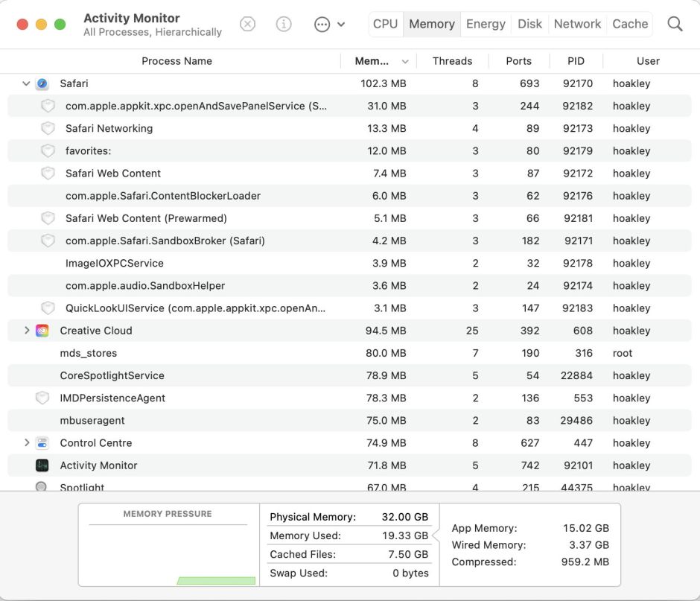Click the Safari compass app icon
Image resolution: width=700 pixels, height=601 pixels.
tap(42, 83)
